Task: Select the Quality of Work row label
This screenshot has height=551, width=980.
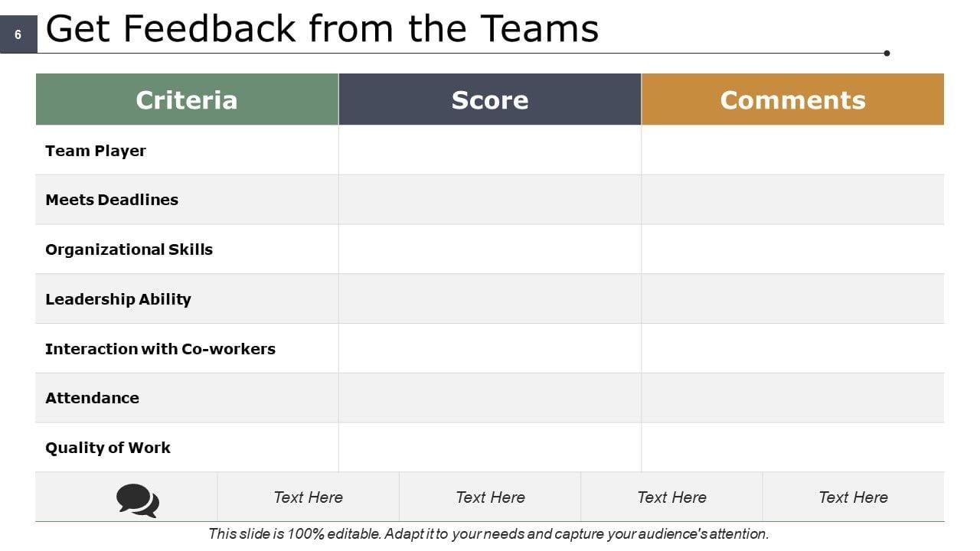Action: click(108, 448)
